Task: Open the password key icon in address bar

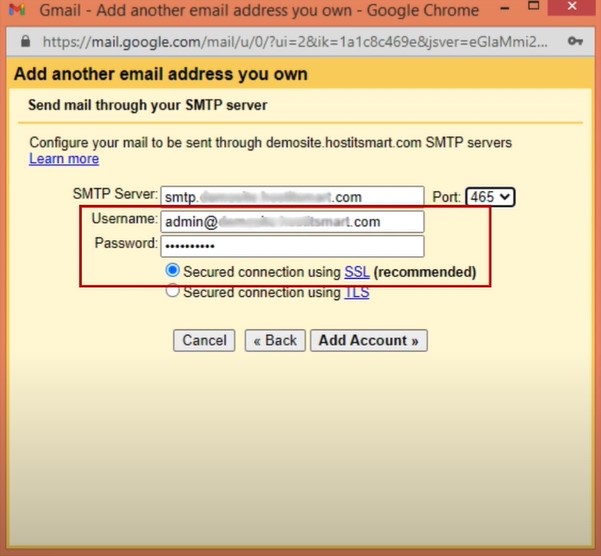Action: pos(575,41)
